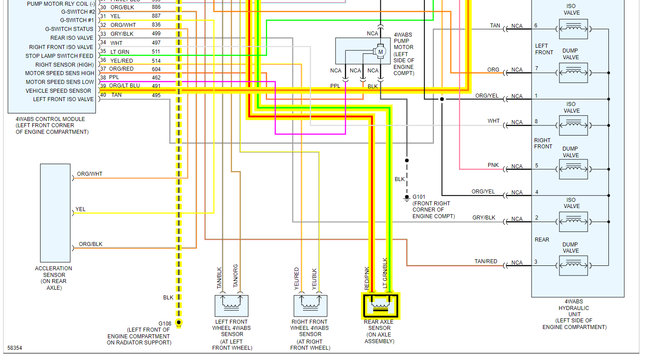Click the right front wheel 4WABS sensor symbol
This screenshot has width=650, height=363.
click(x=310, y=306)
